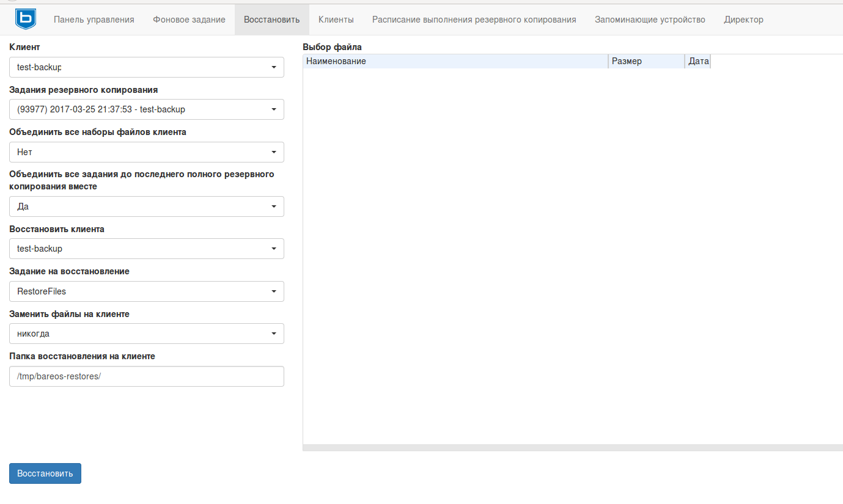Image resolution: width=843 pixels, height=504 pixels.
Task: Click the restore folder path input field
Action: click(x=147, y=376)
